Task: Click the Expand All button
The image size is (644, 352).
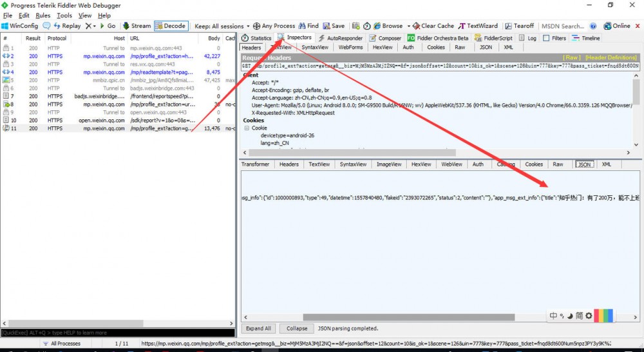Action: [x=258, y=329]
